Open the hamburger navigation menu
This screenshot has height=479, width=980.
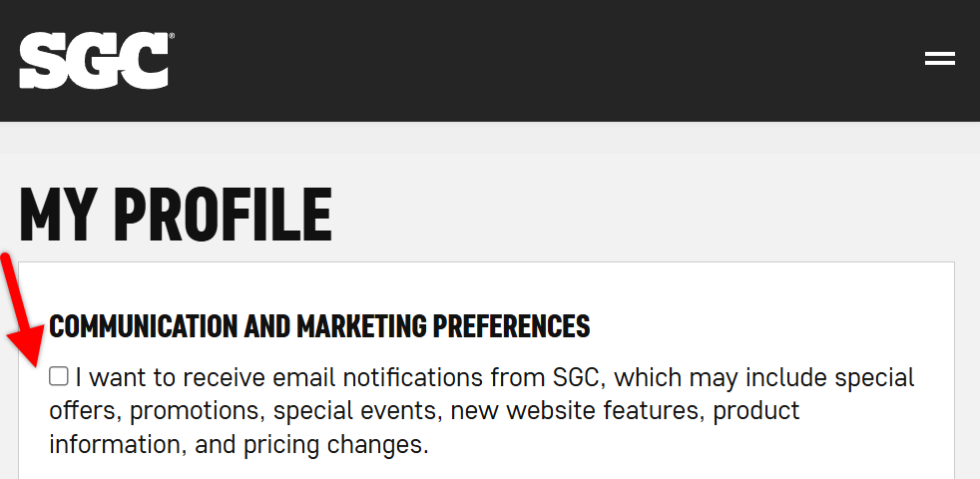[940, 59]
